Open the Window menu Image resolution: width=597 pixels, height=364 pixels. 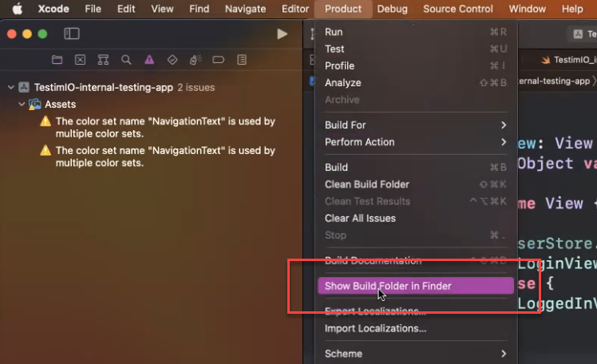tap(528, 9)
